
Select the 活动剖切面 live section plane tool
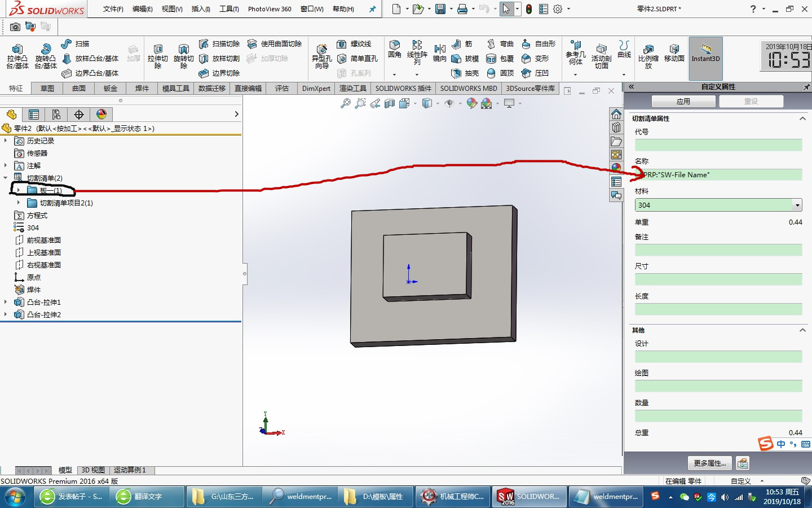(602, 56)
